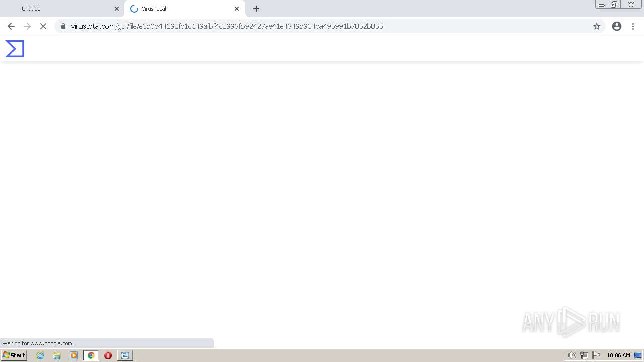
Task: Stop loading the page
Action: pos(43,26)
